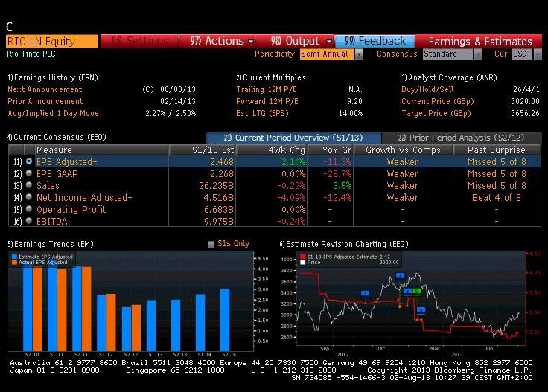Select the Sales radio button
Screen dimensions: 548x392
(29, 185)
